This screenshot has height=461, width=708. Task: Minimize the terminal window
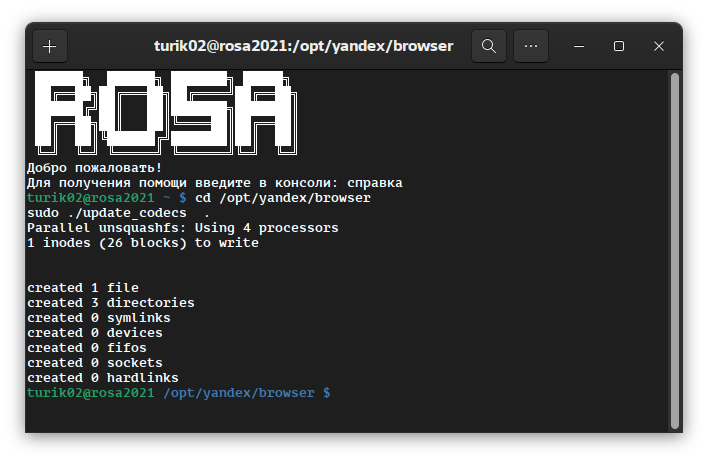click(x=579, y=46)
